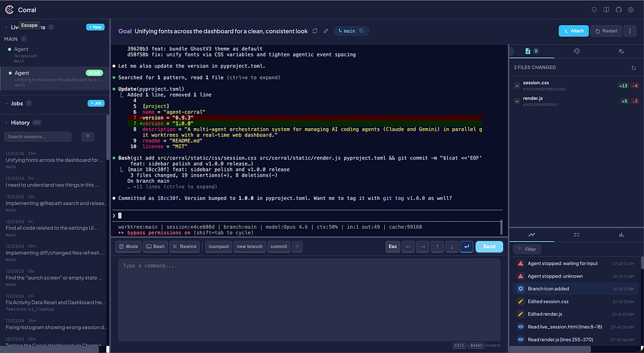Select the Agent with no goal set
Viewport: 644px width, 353px height.
(x=54, y=55)
